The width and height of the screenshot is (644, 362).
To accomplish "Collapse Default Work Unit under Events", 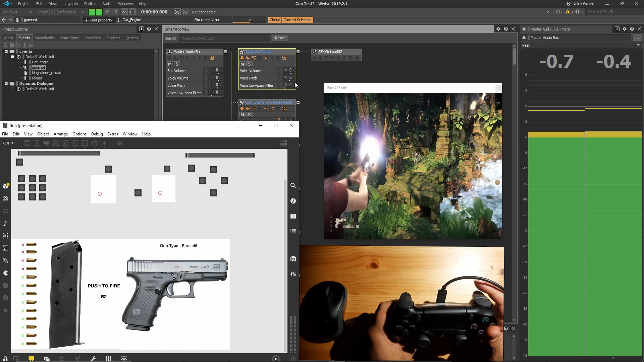I will (x=13, y=57).
